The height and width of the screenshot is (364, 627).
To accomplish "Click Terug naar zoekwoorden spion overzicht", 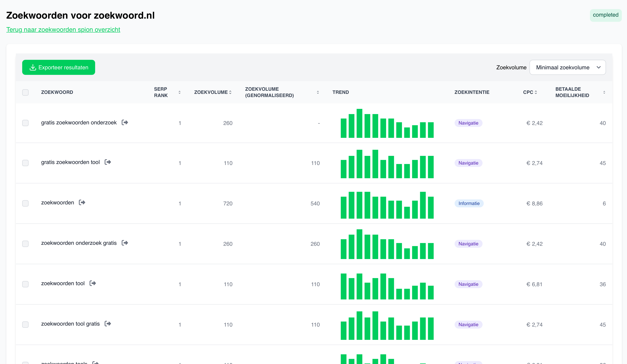I will (x=63, y=30).
